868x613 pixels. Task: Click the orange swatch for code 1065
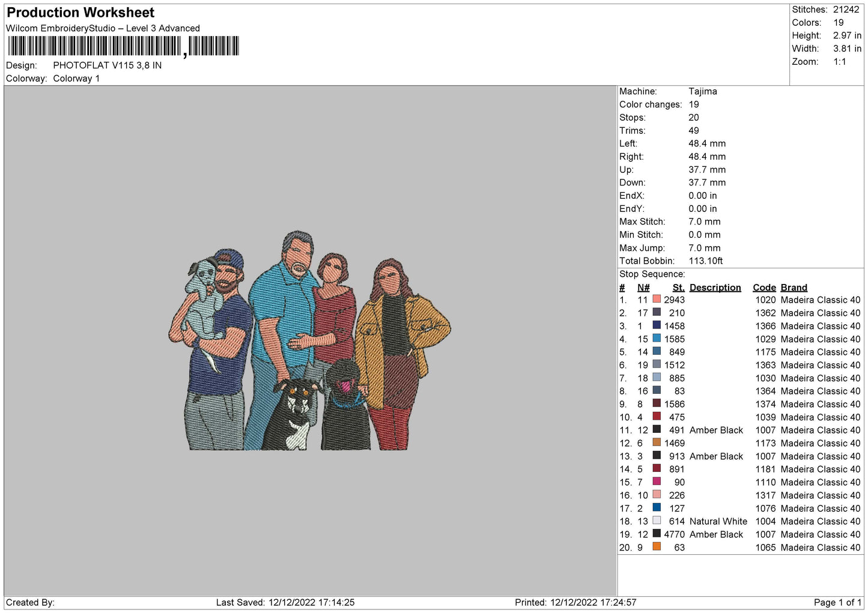tap(657, 547)
